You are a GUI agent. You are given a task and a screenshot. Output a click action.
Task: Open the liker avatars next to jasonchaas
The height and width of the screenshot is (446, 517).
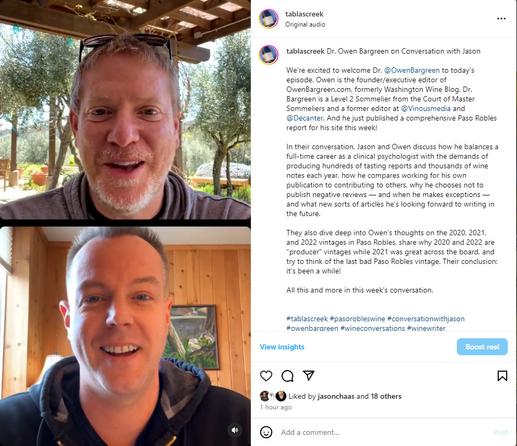point(273,396)
